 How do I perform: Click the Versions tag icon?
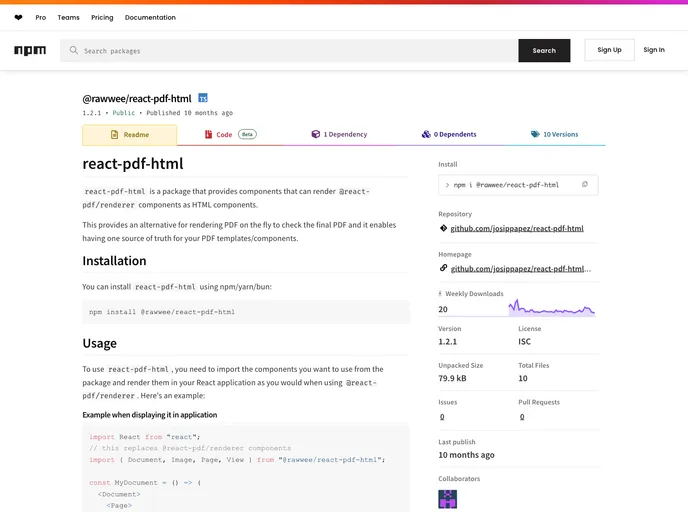(x=535, y=134)
